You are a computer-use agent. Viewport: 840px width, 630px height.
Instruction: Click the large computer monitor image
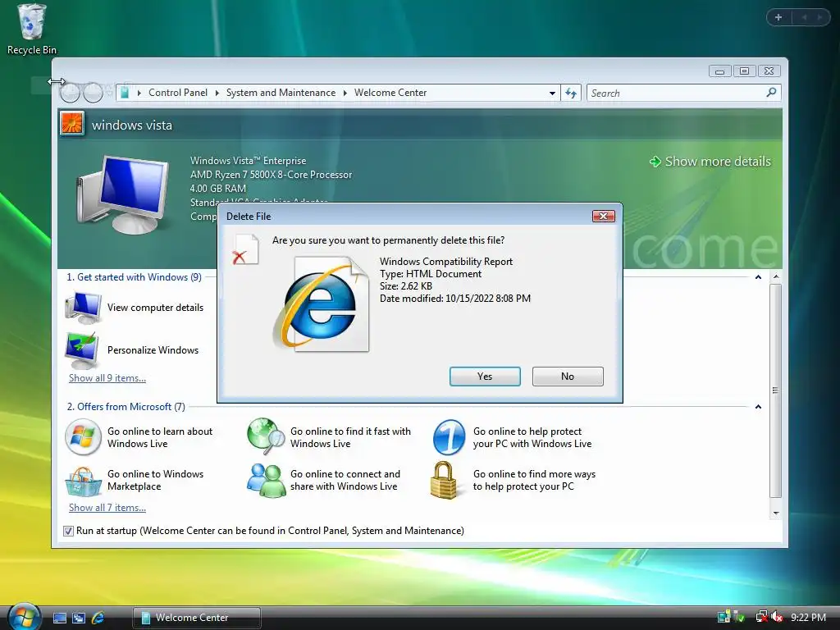pyautogui.click(x=121, y=194)
